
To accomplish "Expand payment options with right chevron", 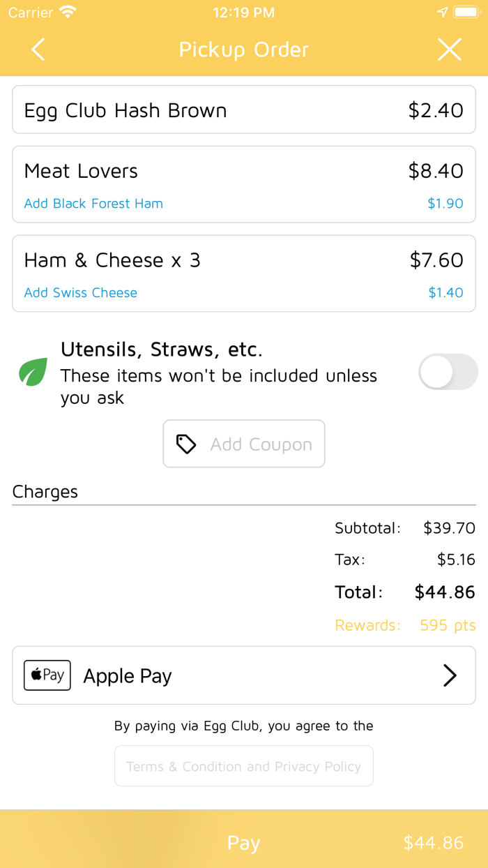I will pos(450,675).
